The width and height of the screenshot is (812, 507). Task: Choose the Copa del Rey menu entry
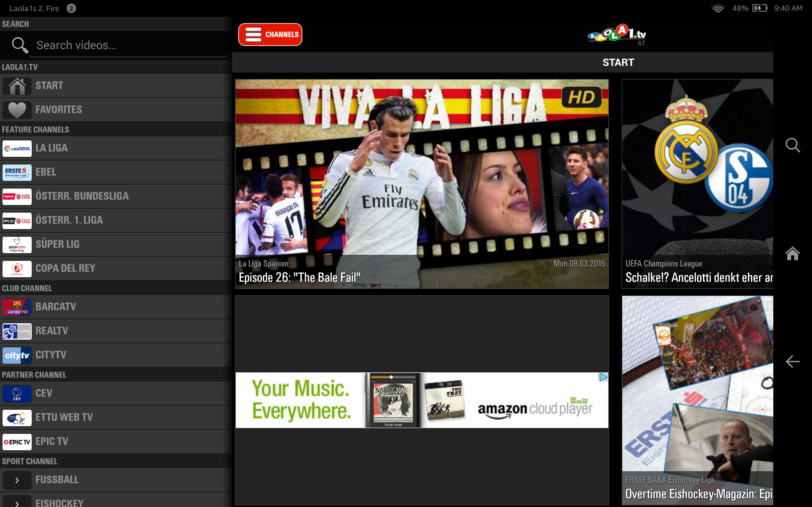click(x=65, y=269)
